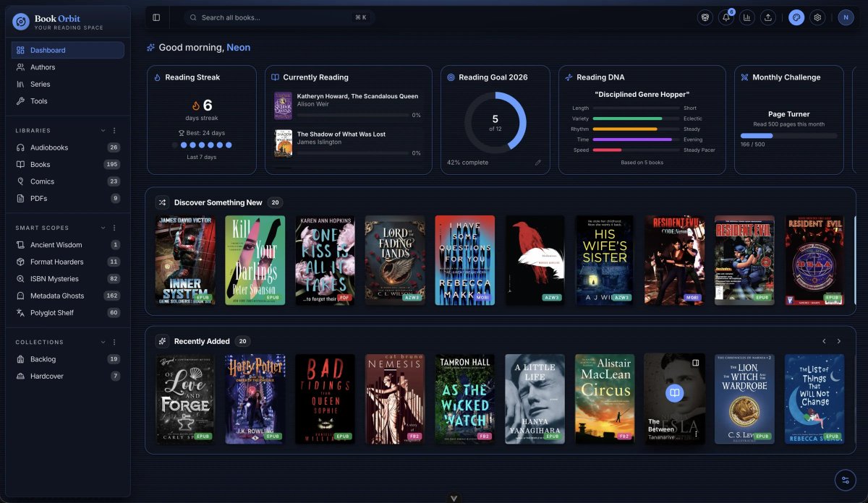Screen dimensions: 868x503
Task: Open the Authors page
Action: coord(68,67)
